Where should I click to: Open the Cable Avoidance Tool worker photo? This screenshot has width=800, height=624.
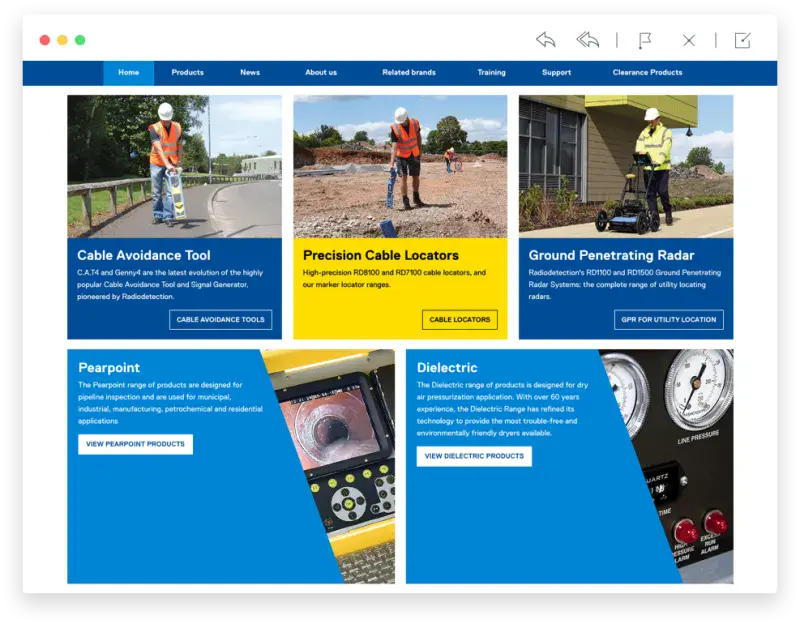pos(174,166)
